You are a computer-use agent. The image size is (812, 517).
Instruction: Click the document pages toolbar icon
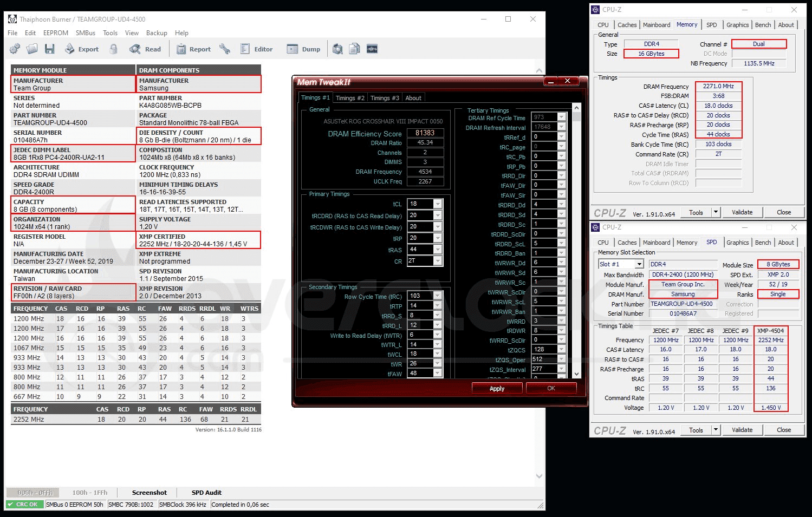(x=355, y=49)
